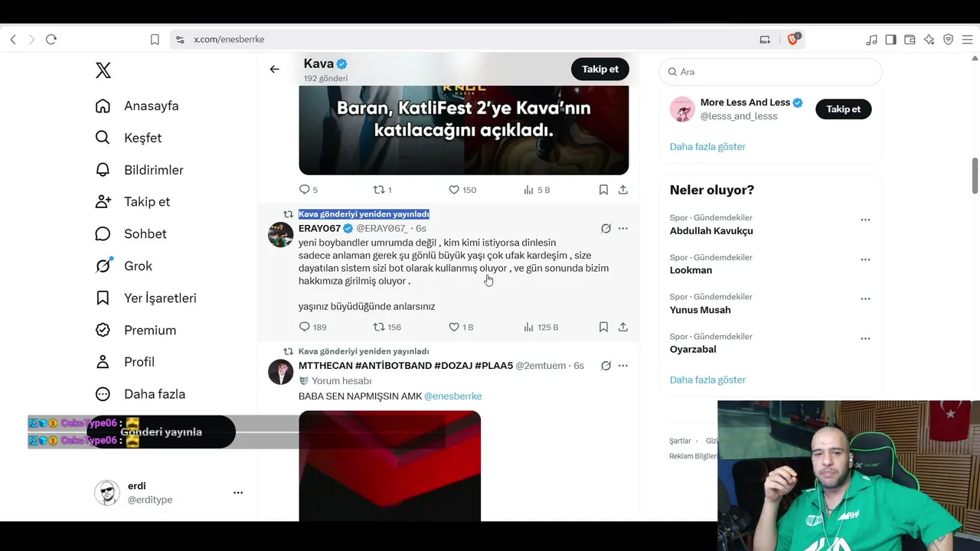Go to Anasayfa in the sidebar

pyautogui.click(x=137, y=106)
